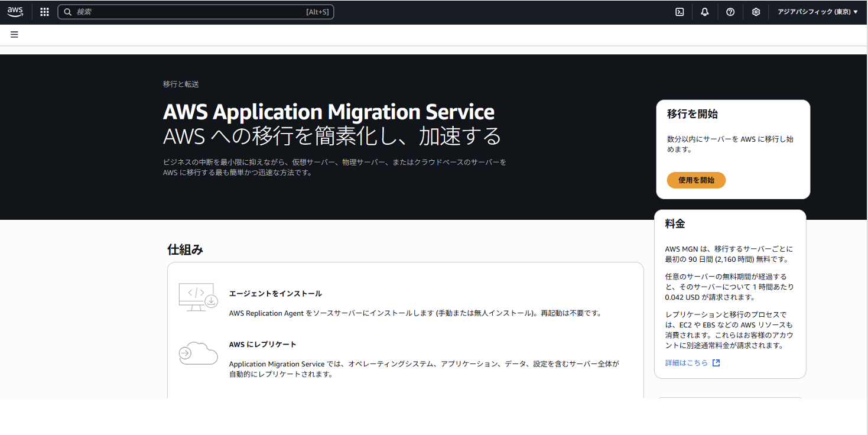Click the 料金 card heading

pos(675,224)
